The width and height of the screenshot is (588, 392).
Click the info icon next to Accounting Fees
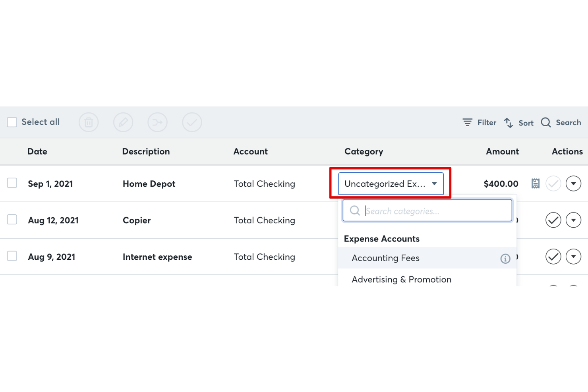click(505, 259)
